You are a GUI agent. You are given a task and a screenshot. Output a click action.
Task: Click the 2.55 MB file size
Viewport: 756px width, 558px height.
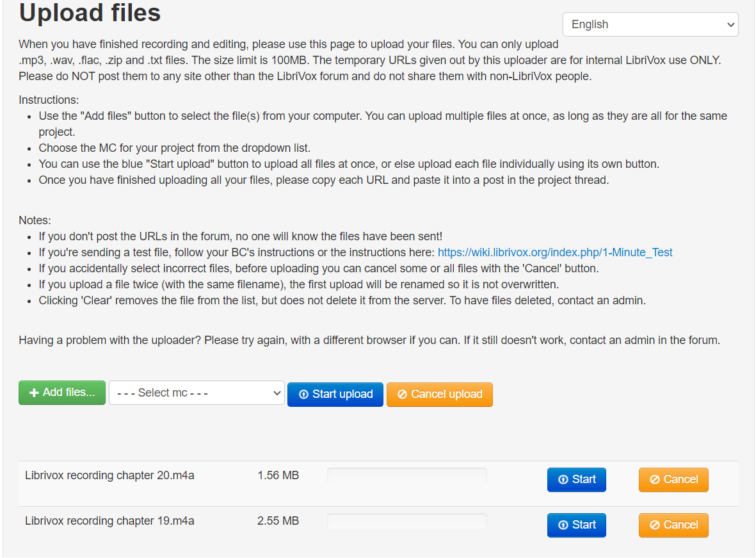pos(278,521)
